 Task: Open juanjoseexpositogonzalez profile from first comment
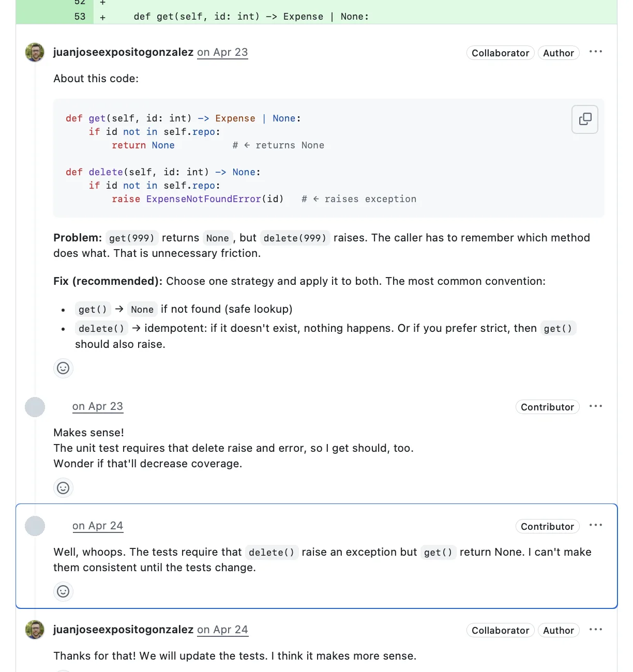click(123, 52)
